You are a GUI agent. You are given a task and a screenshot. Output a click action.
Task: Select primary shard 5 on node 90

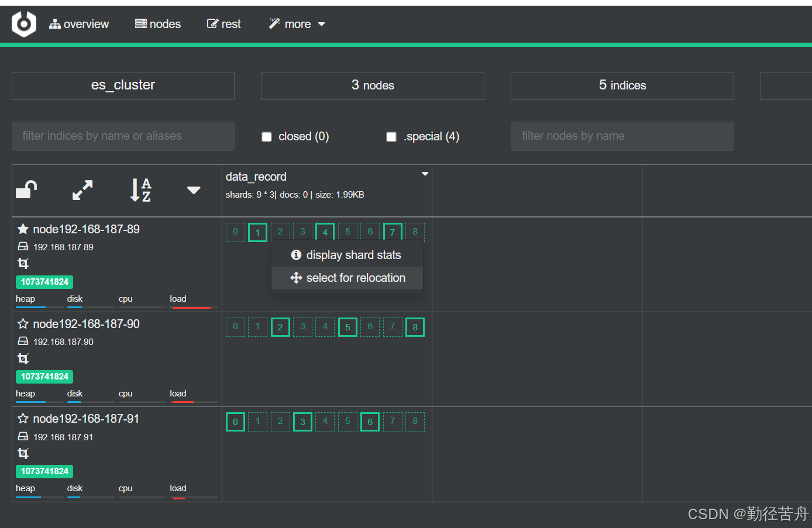[x=347, y=327]
